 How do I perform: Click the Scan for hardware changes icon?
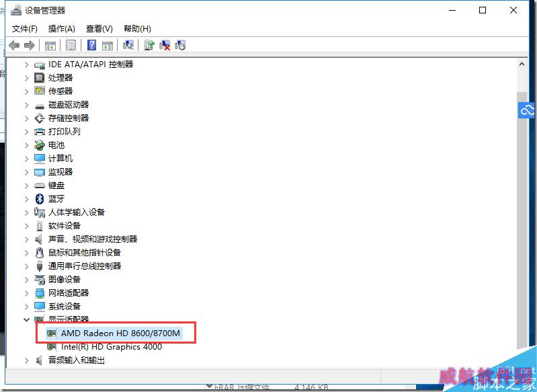pos(128,45)
